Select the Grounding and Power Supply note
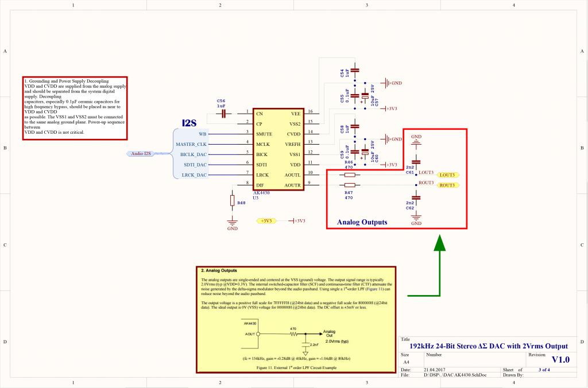The height and width of the screenshot is (388, 588). pyautogui.click(x=75, y=108)
